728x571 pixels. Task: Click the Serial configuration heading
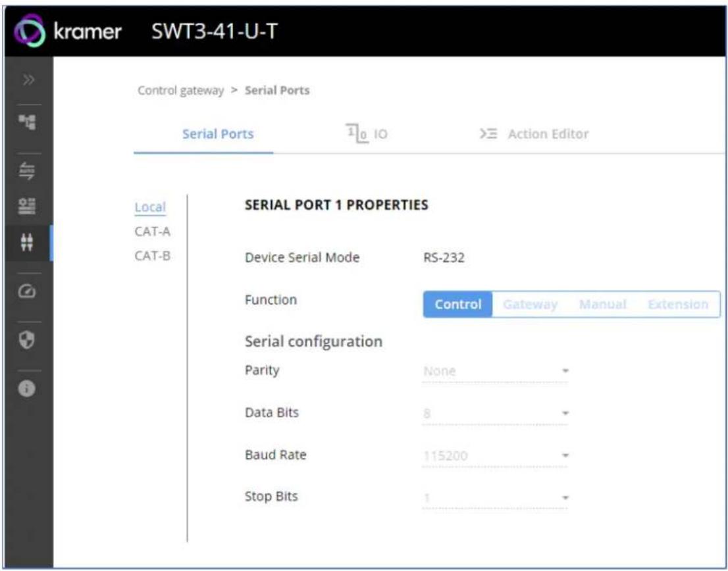point(314,341)
